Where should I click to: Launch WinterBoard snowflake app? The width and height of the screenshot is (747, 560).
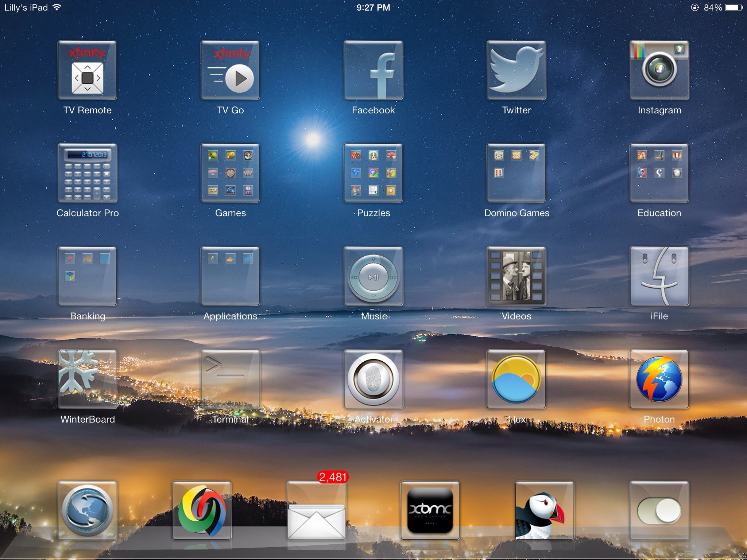[87, 379]
